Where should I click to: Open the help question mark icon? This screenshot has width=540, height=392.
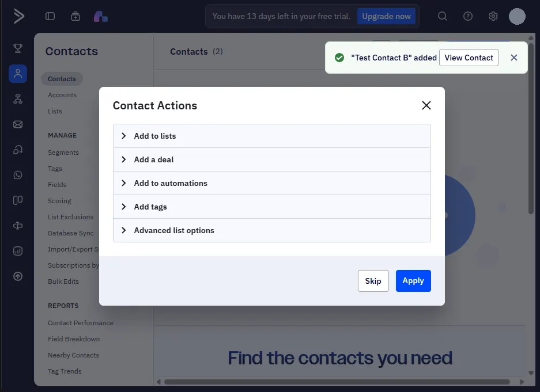pos(468,16)
